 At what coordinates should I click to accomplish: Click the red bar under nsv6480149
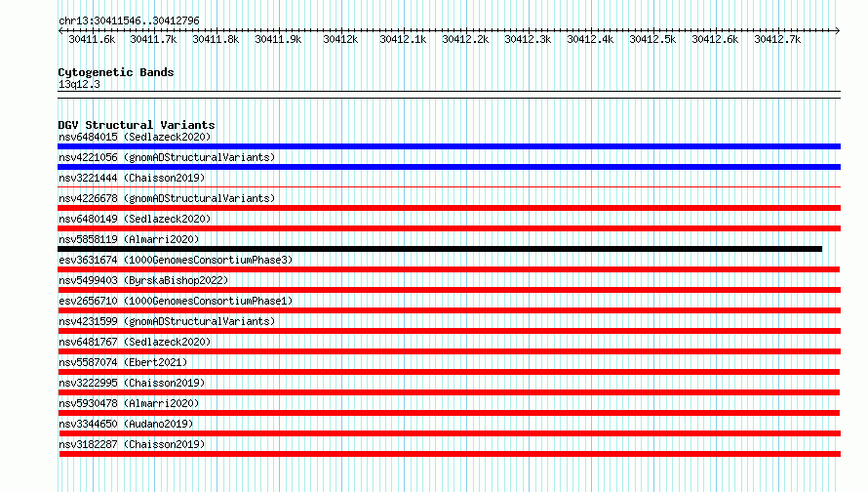point(449,228)
